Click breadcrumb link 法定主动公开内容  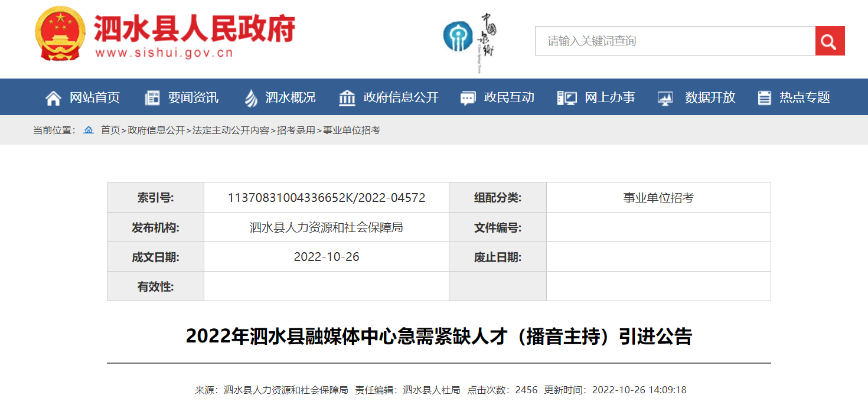pyautogui.click(x=230, y=130)
